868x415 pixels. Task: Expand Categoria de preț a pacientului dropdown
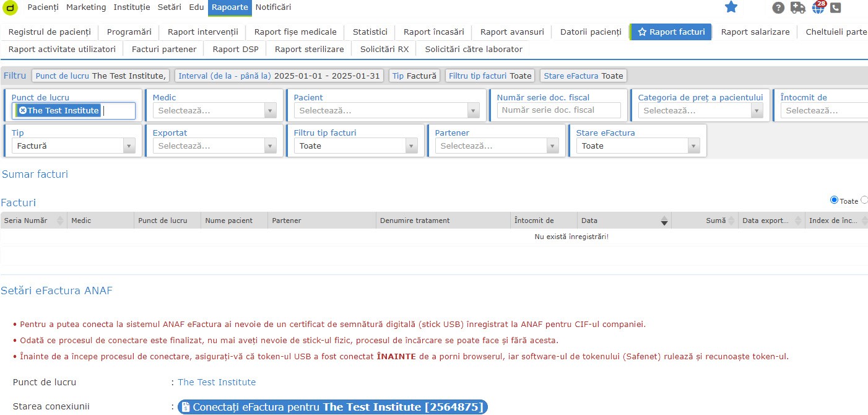point(700,110)
